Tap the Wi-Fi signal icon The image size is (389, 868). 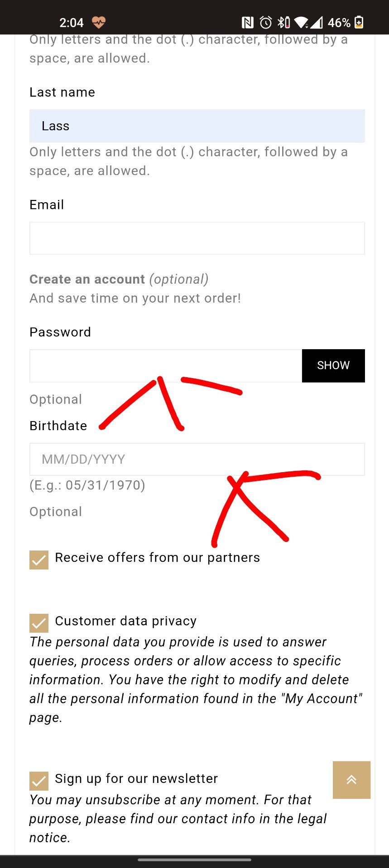point(301,22)
